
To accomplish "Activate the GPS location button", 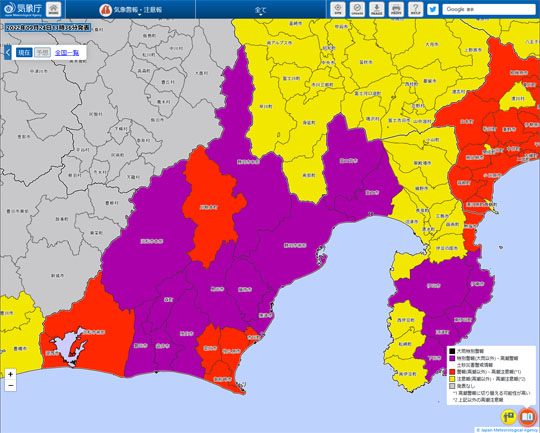I will [338, 9].
